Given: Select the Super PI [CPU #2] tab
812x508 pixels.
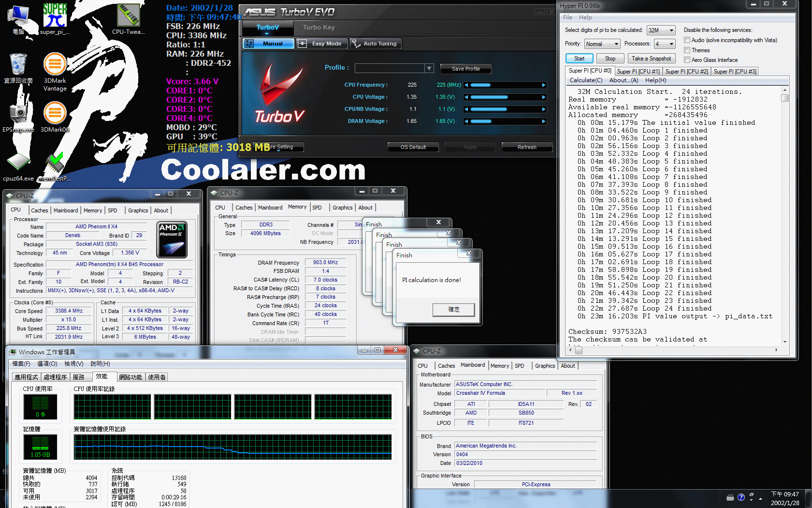Looking at the screenshot, I should [x=686, y=72].
